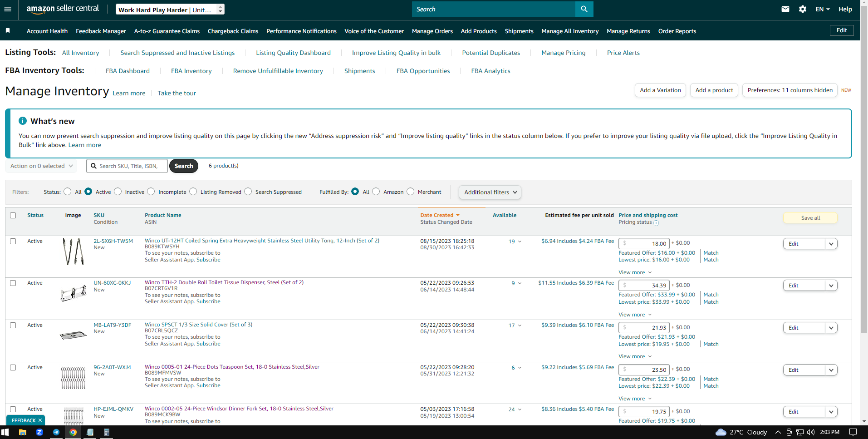Open Order Reports menu item

pos(677,31)
